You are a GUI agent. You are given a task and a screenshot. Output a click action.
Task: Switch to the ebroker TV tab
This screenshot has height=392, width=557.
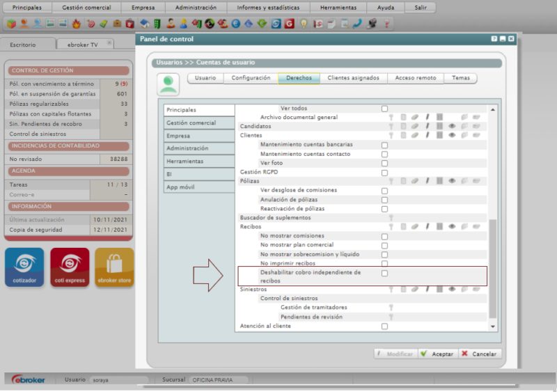pos(82,44)
